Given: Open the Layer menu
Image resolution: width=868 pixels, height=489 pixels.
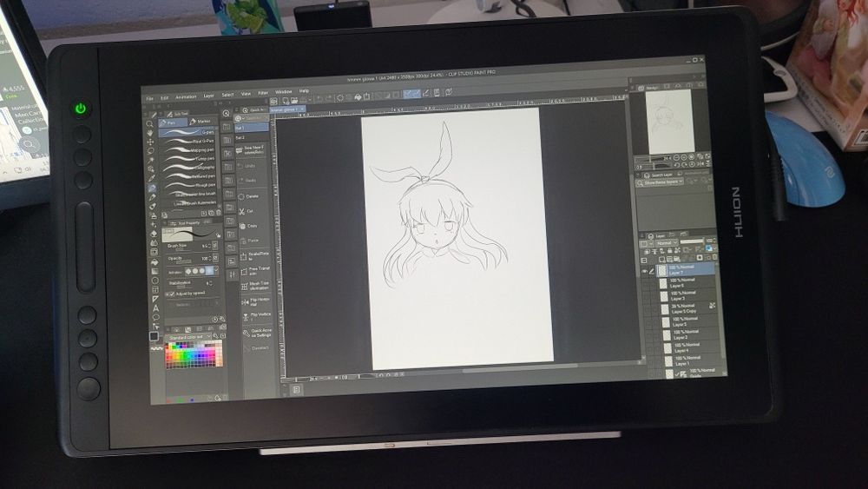Looking at the screenshot, I should (208, 96).
